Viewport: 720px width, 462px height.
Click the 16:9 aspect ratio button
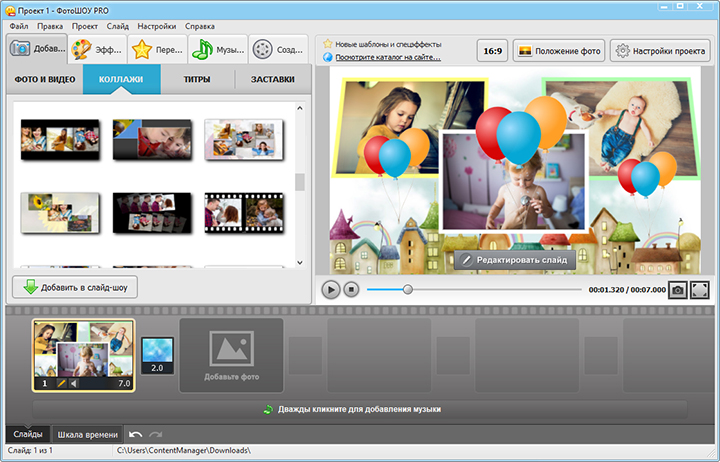(x=491, y=50)
